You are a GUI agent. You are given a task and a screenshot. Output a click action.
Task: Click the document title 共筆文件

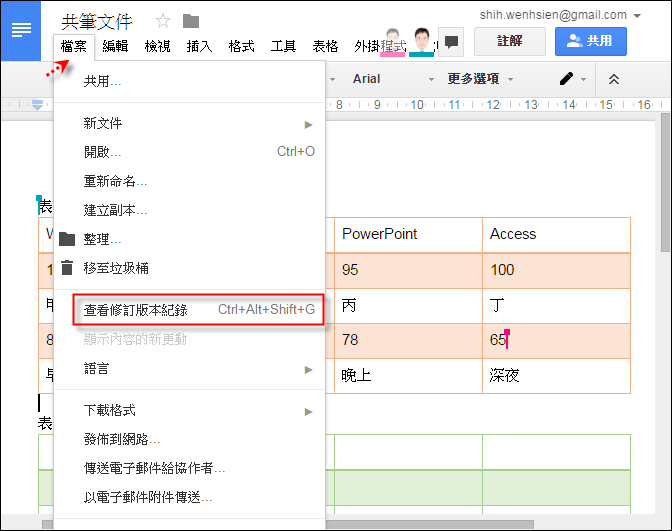click(97, 21)
